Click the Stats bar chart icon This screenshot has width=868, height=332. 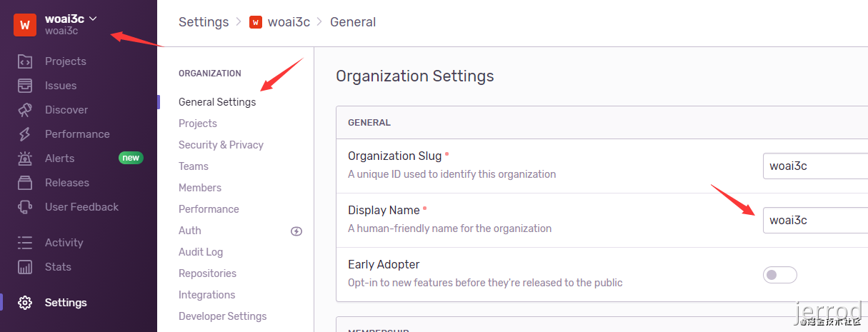point(25,267)
